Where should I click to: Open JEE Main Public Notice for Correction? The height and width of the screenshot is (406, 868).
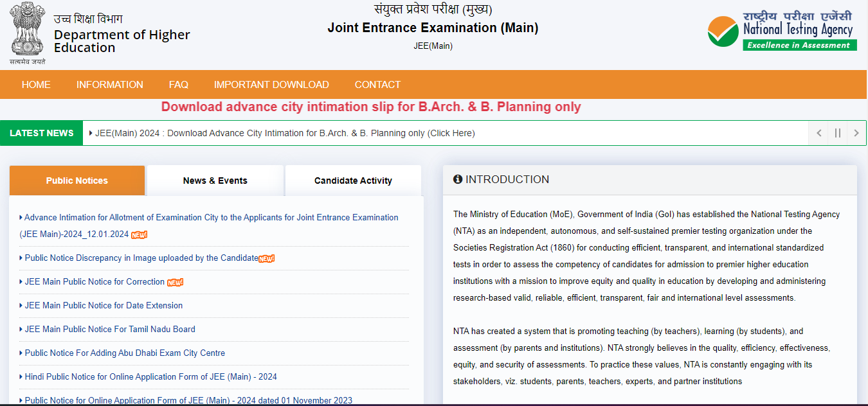(x=95, y=282)
